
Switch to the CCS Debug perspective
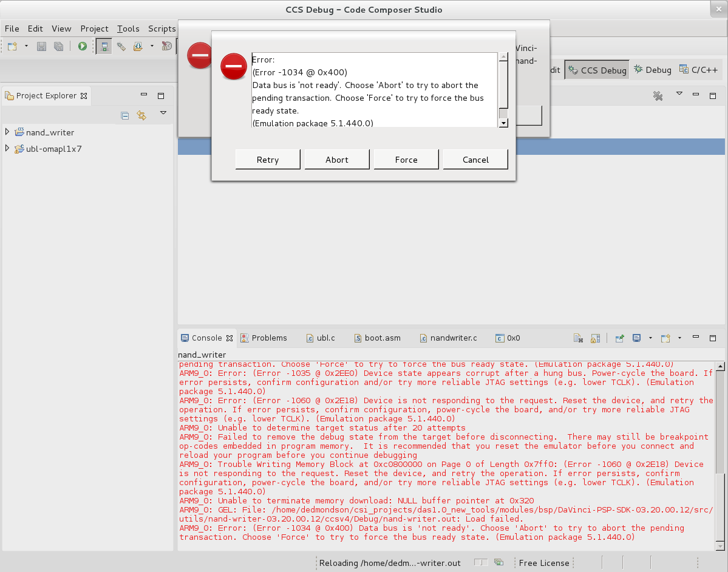(597, 70)
